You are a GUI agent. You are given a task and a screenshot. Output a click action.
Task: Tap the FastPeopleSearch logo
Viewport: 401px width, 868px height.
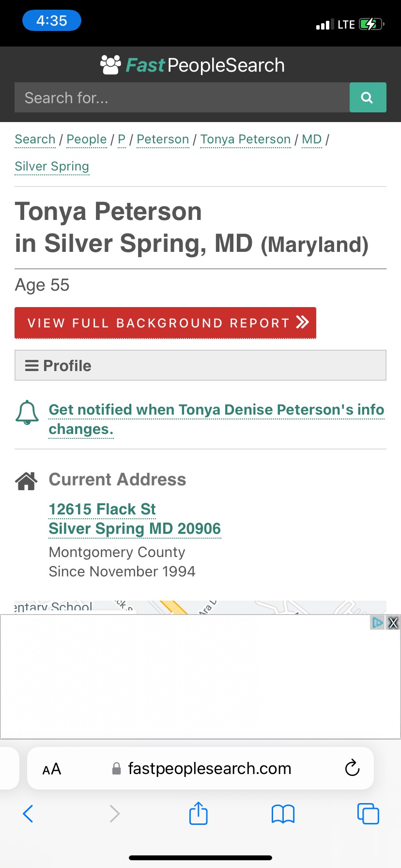point(193,65)
